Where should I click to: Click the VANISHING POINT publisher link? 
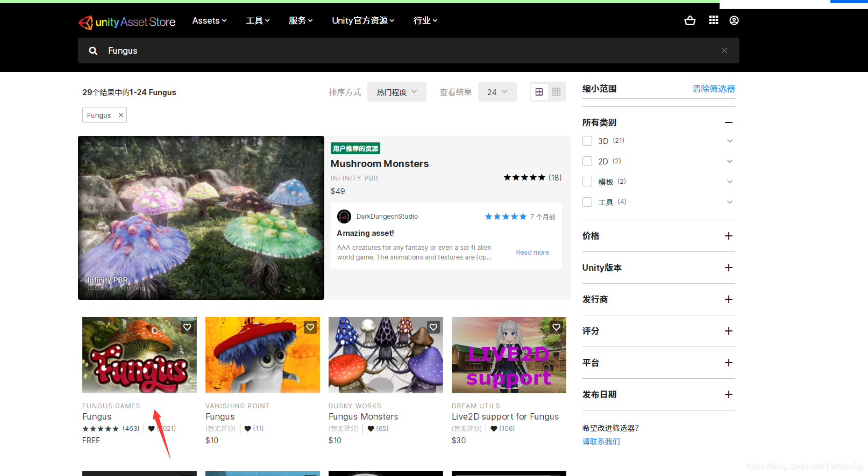(237, 406)
